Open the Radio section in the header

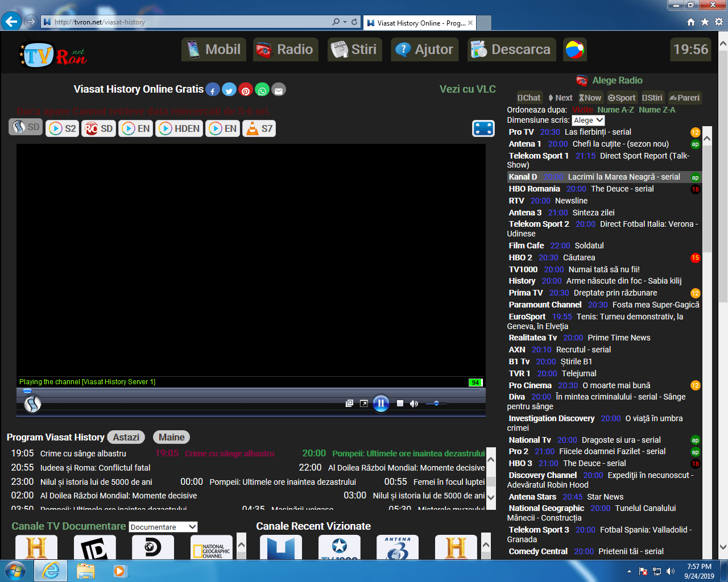284,49
